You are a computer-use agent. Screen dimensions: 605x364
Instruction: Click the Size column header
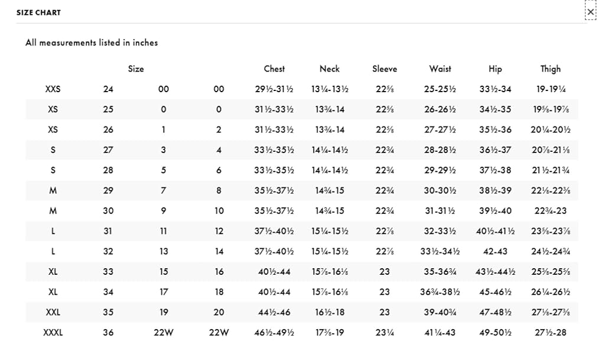tap(136, 69)
